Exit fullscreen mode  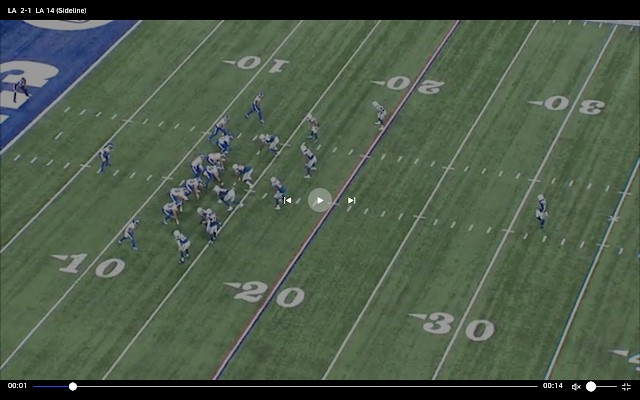point(626,387)
